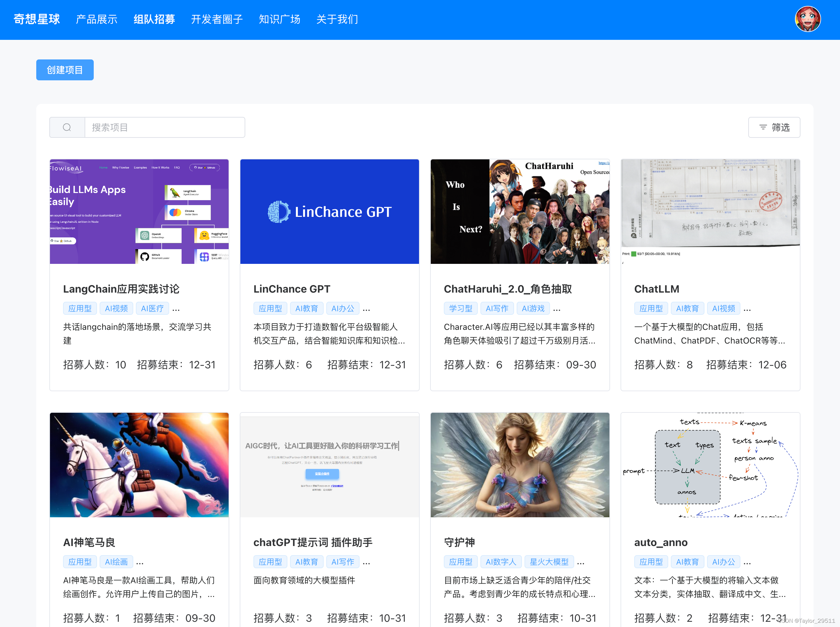The width and height of the screenshot is (840, 627).
Task: Open ChatHaruhi_2.0_角色抽取 project title
Action: (508, 289)
